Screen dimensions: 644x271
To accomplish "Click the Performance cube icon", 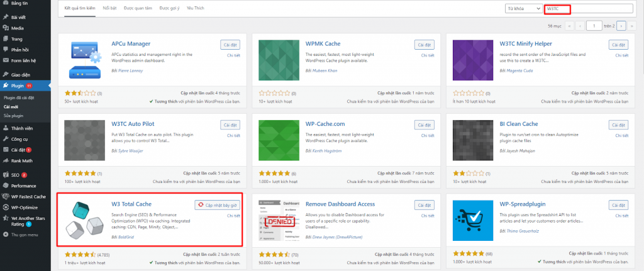I will coord(6,185).
